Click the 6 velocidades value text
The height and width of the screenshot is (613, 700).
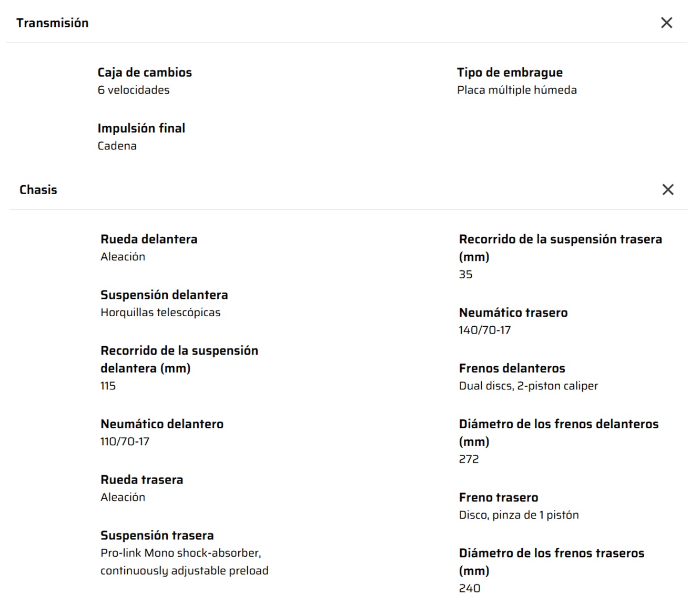point(134,90)
